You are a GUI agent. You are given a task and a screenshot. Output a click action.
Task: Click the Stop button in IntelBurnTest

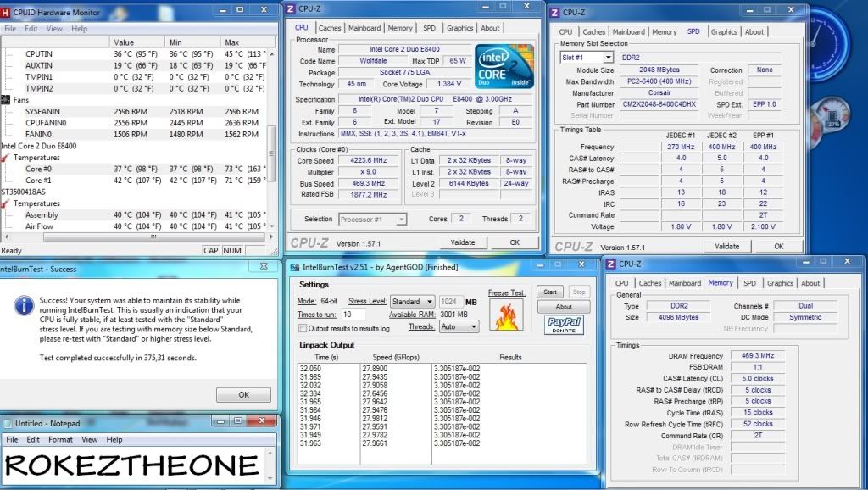(578, 292)
